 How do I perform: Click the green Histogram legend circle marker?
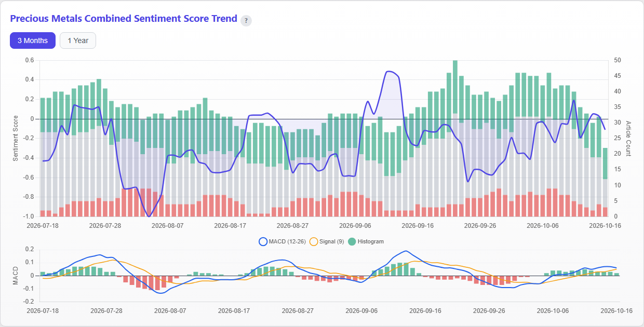click(352, 241)
